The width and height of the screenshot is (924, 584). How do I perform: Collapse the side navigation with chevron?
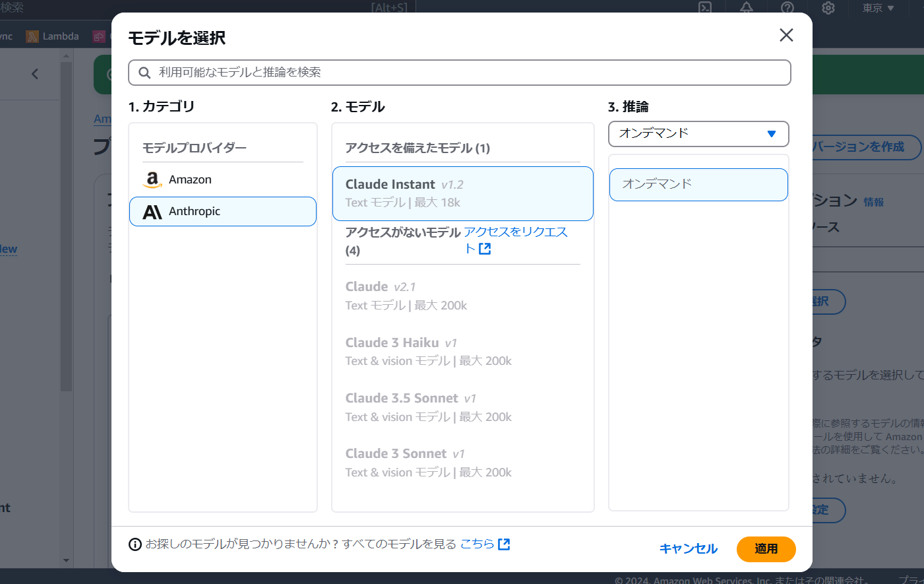[35, 74]
